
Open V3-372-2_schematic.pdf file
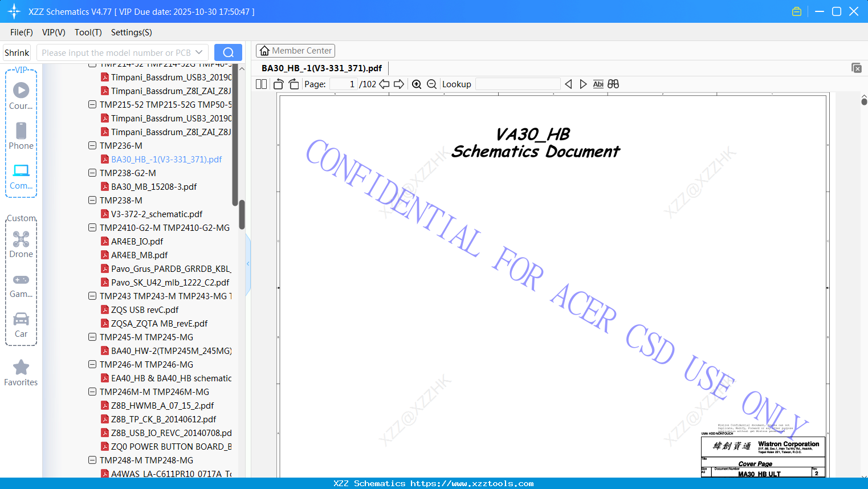[157, 214]
